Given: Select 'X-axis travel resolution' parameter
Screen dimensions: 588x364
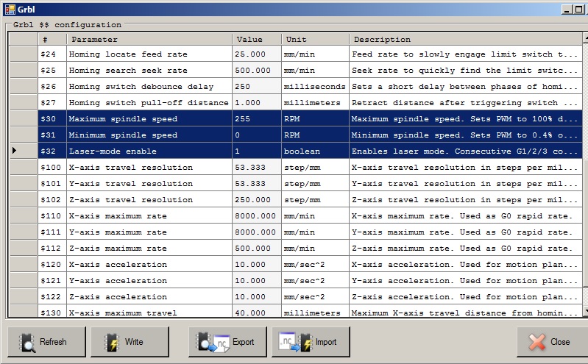Looking at the screenshot, I should 149,167.
